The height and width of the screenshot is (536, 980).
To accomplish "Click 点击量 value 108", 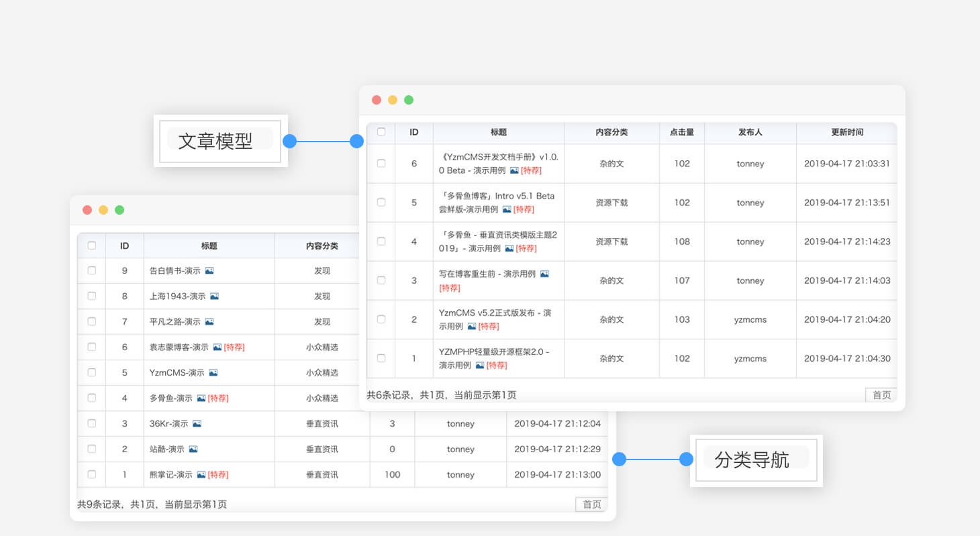I will click(x=682, y=242).
